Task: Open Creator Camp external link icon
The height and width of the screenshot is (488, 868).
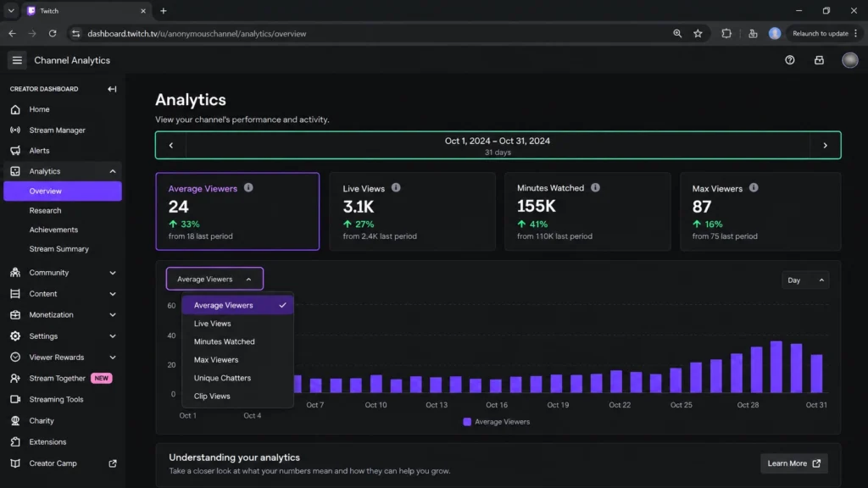Action: click(113, 463)
